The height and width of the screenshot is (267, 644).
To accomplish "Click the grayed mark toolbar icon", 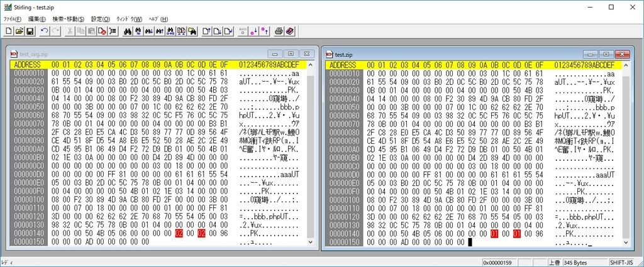I will (x=243, y=31).
